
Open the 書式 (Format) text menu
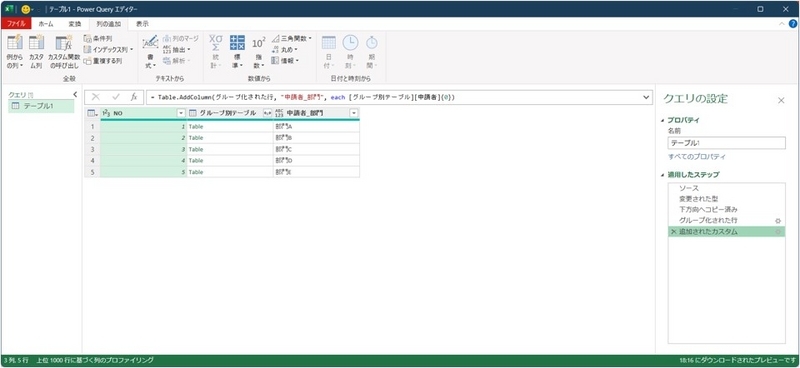[150, 52]
